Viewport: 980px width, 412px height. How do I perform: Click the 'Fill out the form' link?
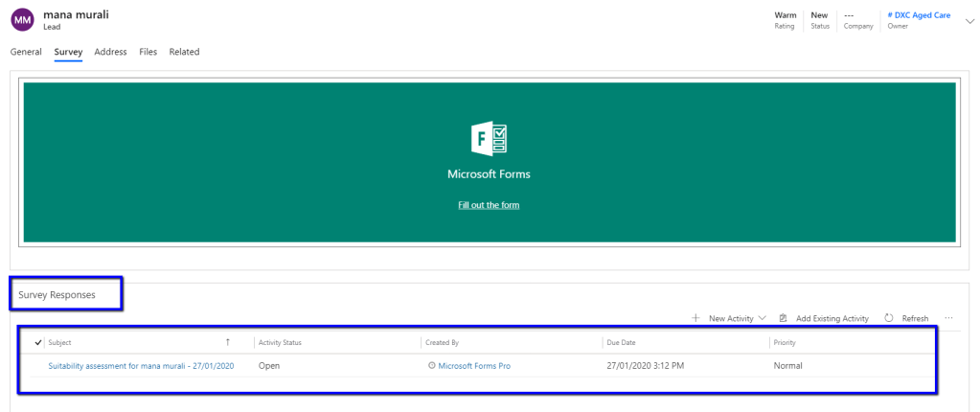point(489,205)
